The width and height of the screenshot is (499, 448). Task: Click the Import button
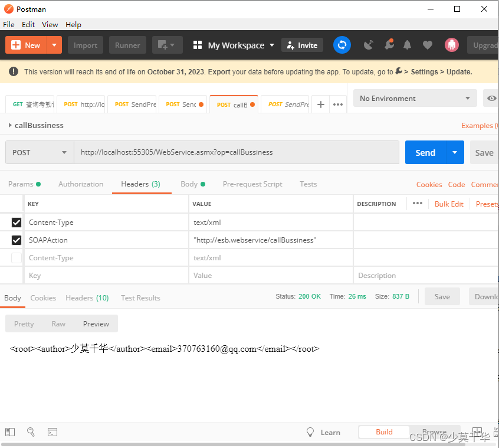pyautogui.click(x=86, y=45)
